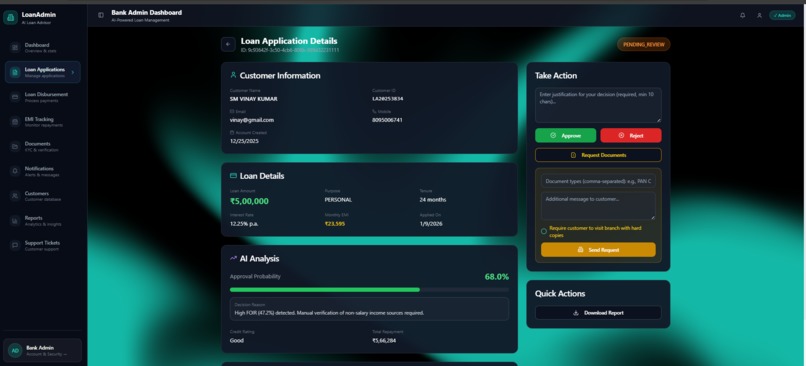Click the PERSONAL purpose value

click(338, 199)
